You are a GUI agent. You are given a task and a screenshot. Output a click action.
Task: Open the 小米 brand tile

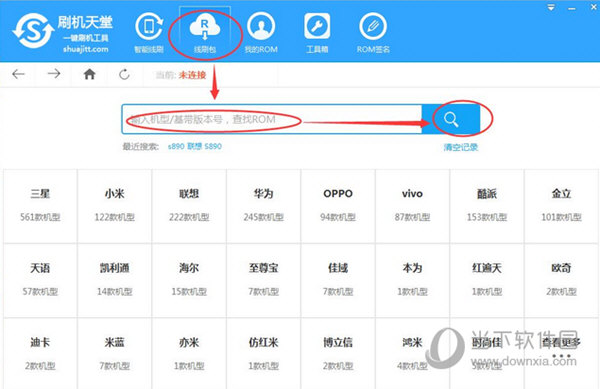115,206
